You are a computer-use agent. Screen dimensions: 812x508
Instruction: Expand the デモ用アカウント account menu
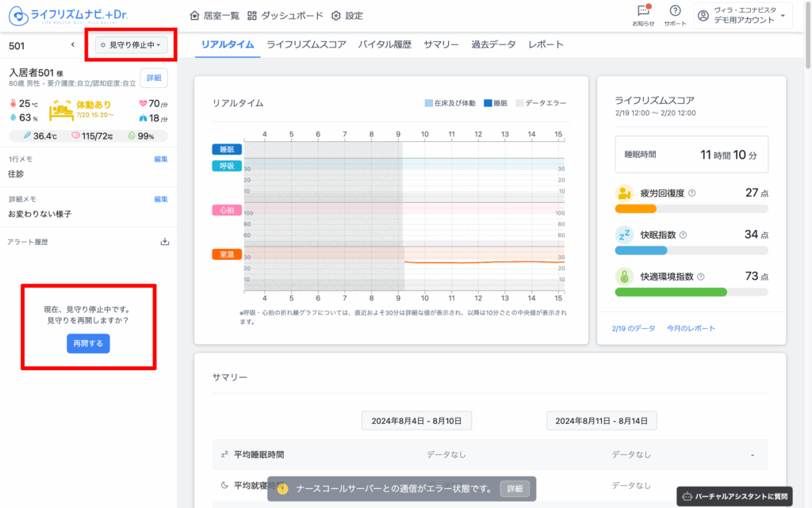[x=743, y=16]
